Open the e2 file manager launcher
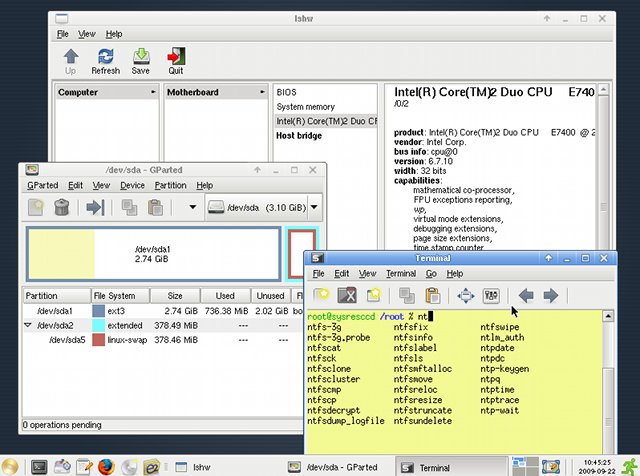 tap(151, 467)
